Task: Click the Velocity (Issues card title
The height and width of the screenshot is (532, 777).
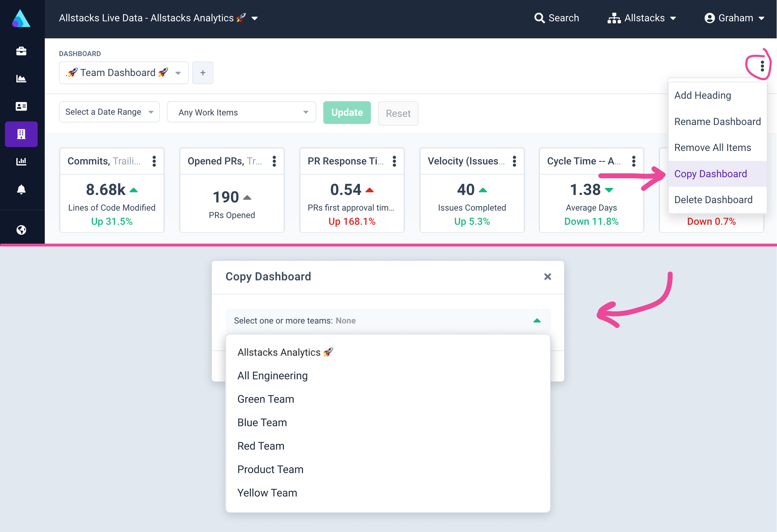Action: pos(466,161)
